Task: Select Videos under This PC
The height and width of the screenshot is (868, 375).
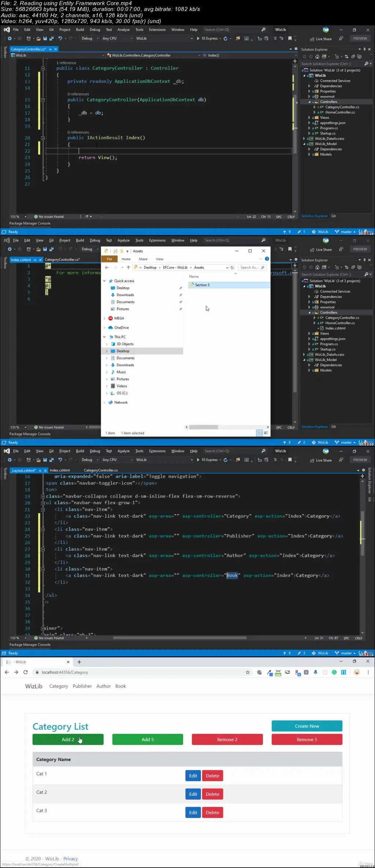Action: coord(122,386)
